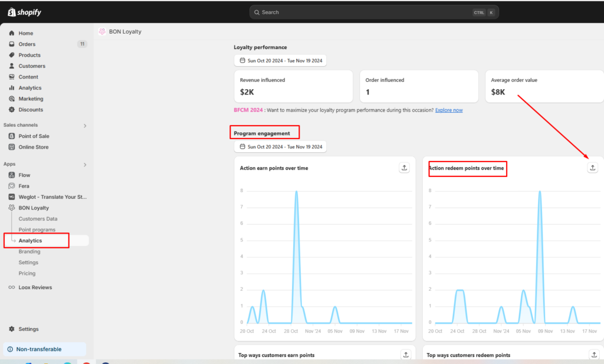Open Loox Reviews app
Viewport: 604px width, 364px height.
point(35,287)
